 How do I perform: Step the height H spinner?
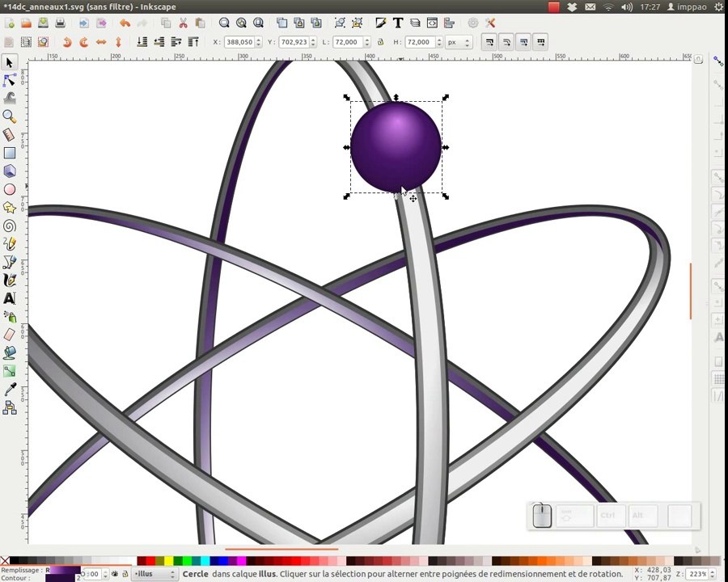[x=438, y=42]
